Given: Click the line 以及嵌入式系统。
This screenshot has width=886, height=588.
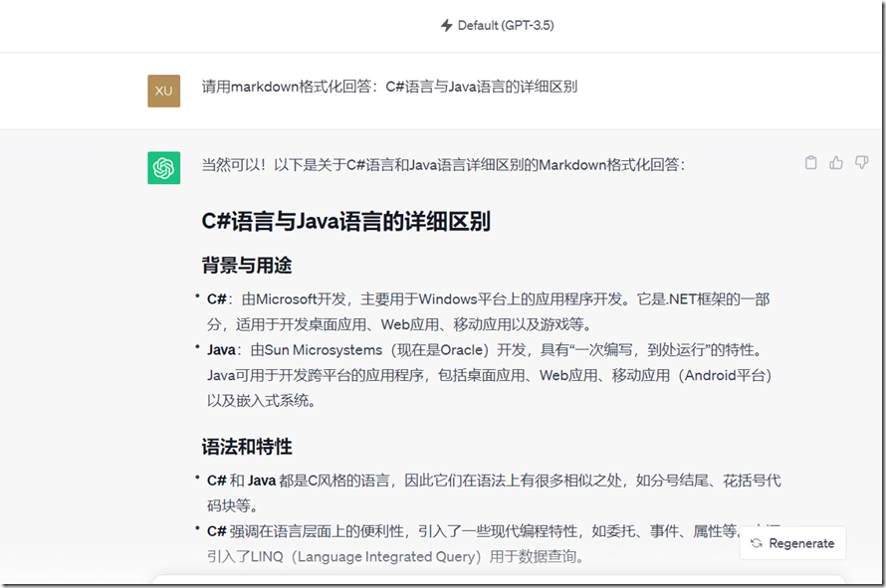Looking at the screenshot, I should click(261, 401).
